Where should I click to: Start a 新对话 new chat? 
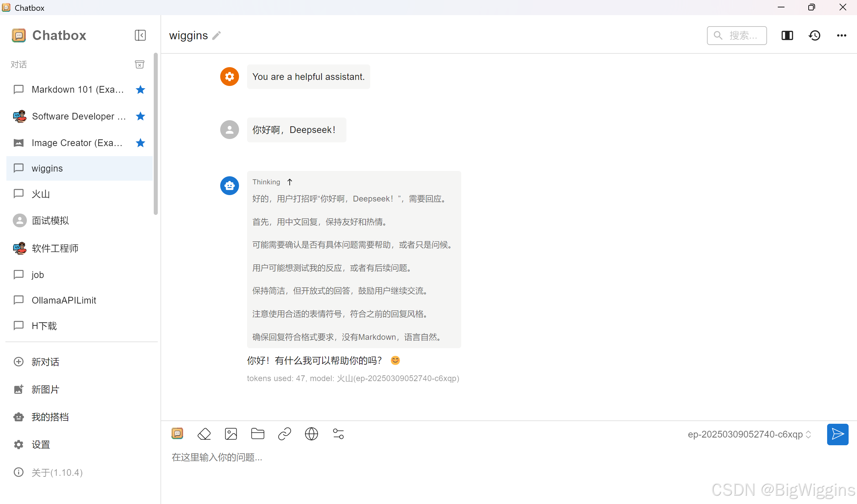tap(45, 362)
